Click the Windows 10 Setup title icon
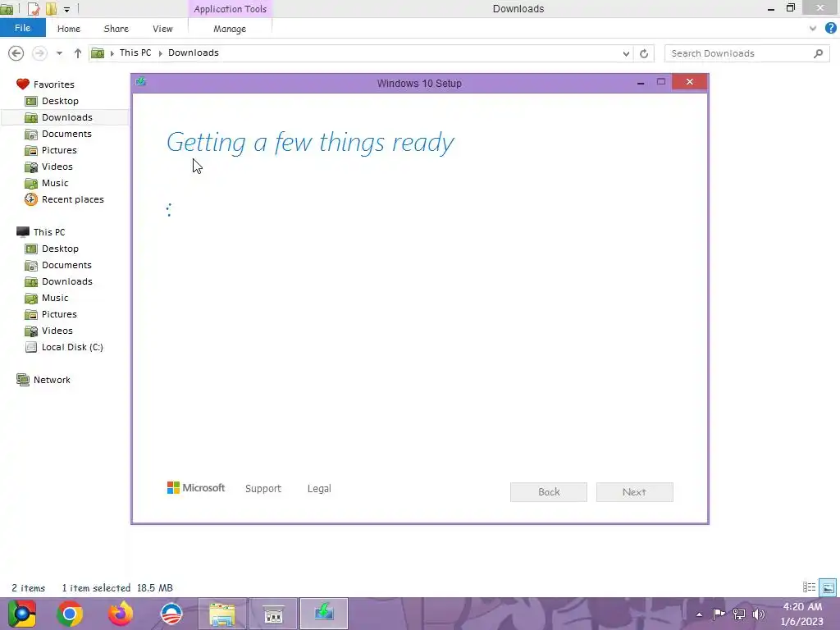The image size is (840, 630). (x=141, y=81)
